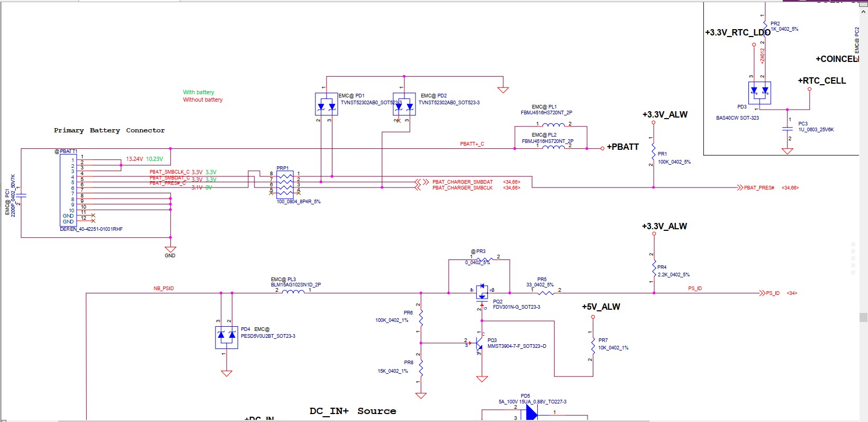Image resolution: width=868 pixels, height=422 pixels.
Task: Click the PQ2 MOSFET symbol
Action: pos(482,293)
